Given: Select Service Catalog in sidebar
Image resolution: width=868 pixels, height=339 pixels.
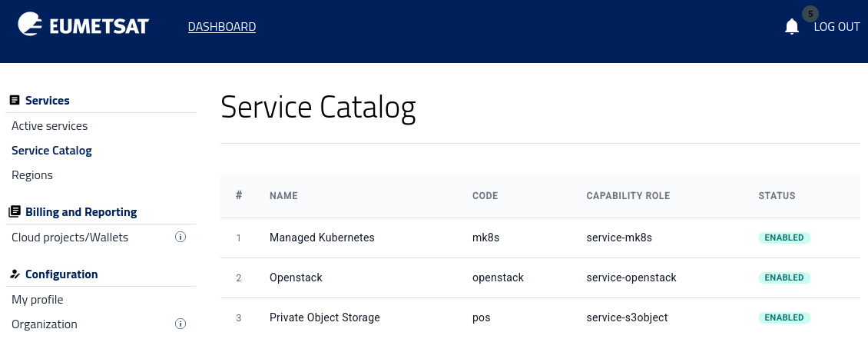Looking at the screenshot, I should pyautogui.click(x=51, y=151).
